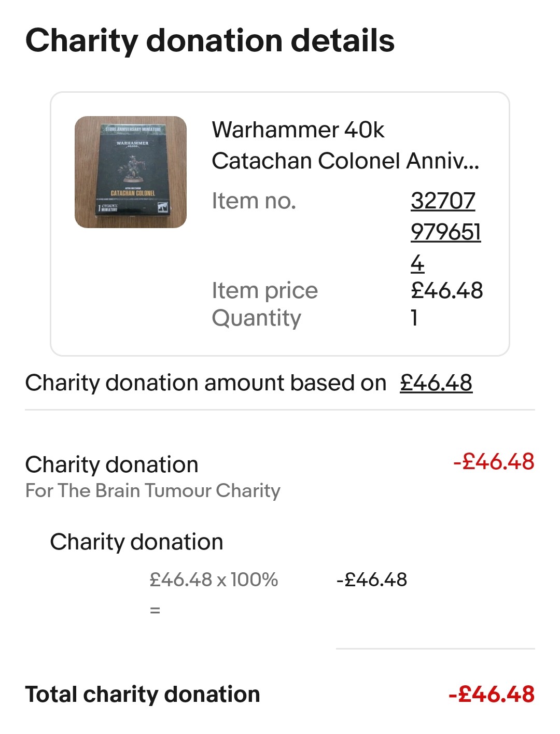The height and width of the screenshot is (734, 560).
Task: Click the indented 'Charity donation' breakdown label
Action: point(136,542)
